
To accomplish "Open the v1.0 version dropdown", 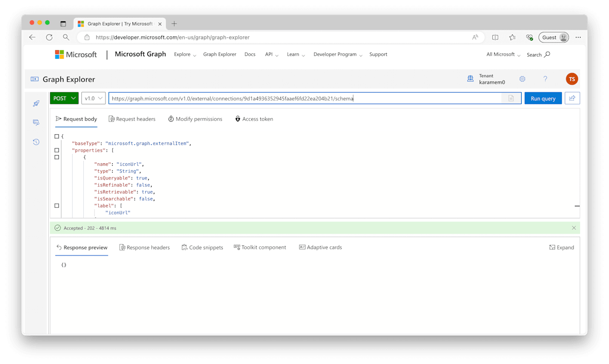I will click(93, 98).
